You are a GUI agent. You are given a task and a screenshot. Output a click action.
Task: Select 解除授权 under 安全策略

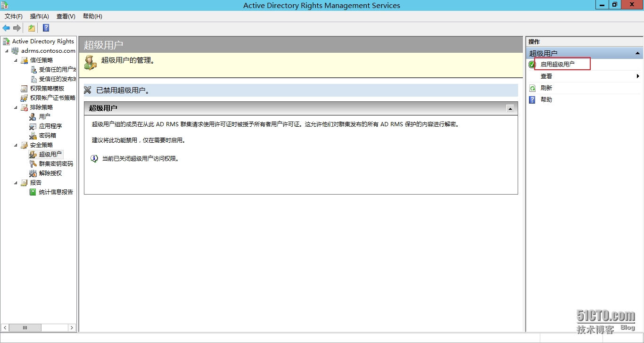tap(50, 173)
